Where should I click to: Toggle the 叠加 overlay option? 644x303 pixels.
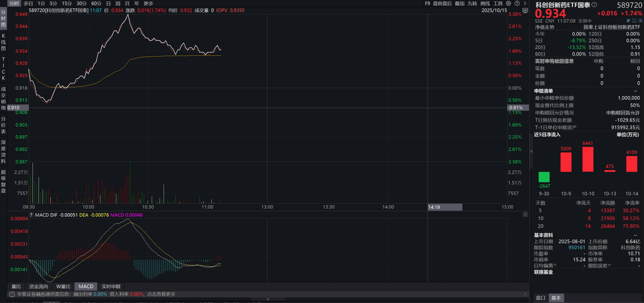coord(459,3)
